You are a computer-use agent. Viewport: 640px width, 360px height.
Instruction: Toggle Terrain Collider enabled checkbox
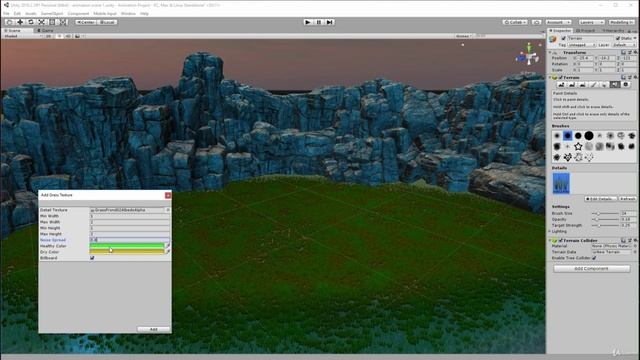coord(561,240)
